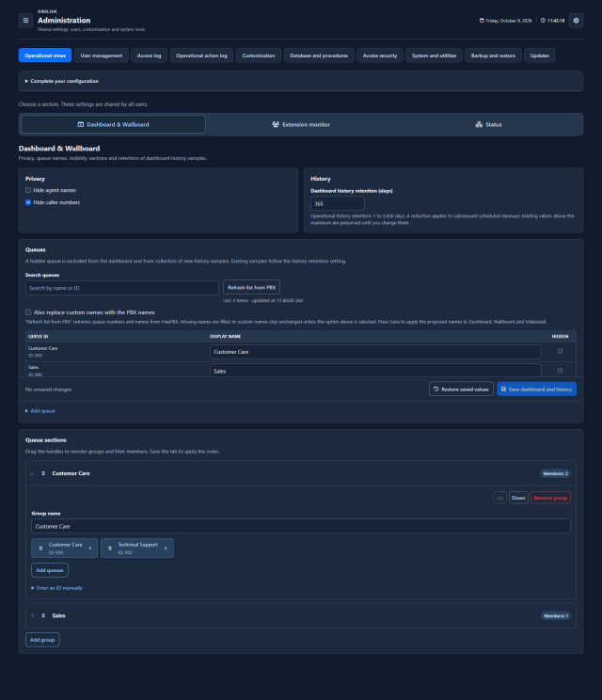Viewport: 602px width, 700px height.
Task: Select the Extension monitor section
Action: tap(301, 124)
